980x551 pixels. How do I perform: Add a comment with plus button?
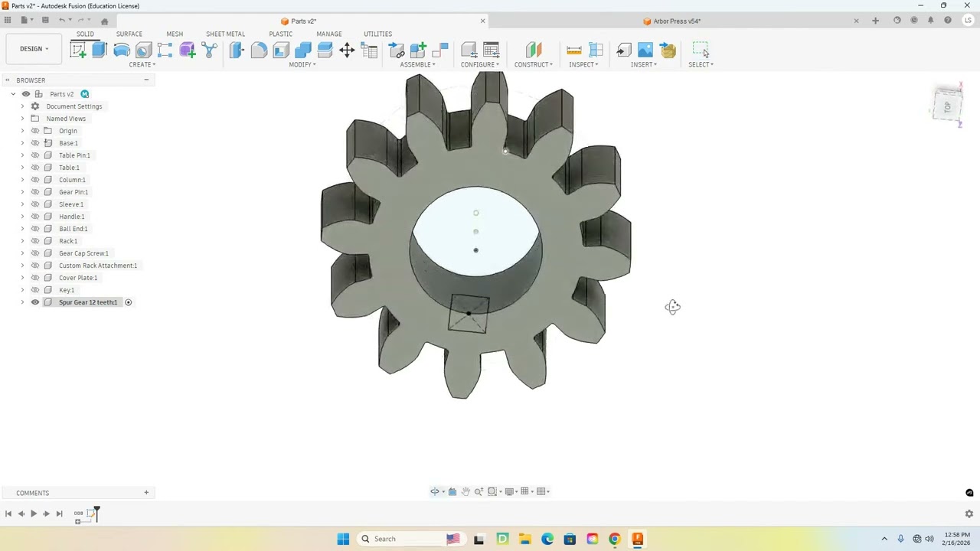tap(146, 492)
